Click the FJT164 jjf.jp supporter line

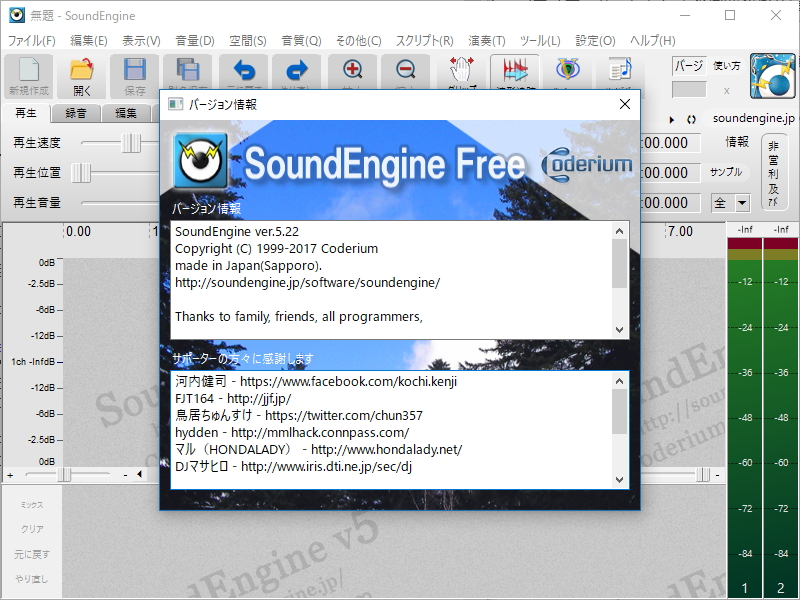pyautogui.click(x=233, y=398)
